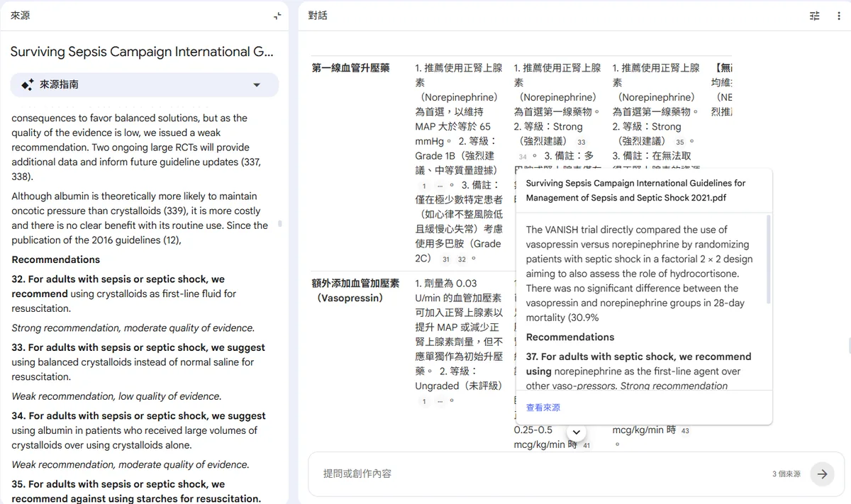851x504 pixels.
Task: Click recommendation 33 about balanced crystalloids
Action: 138,362
